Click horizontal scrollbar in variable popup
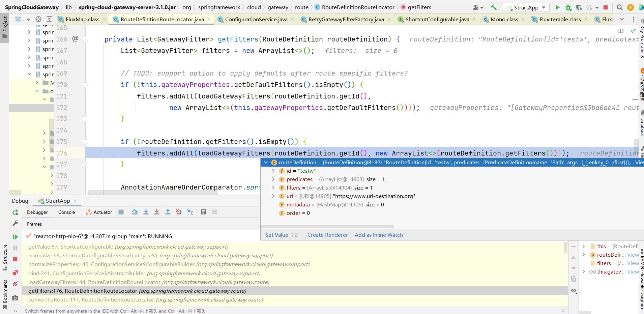The width and height of the screenshot is (644, 314). point(327,227)
